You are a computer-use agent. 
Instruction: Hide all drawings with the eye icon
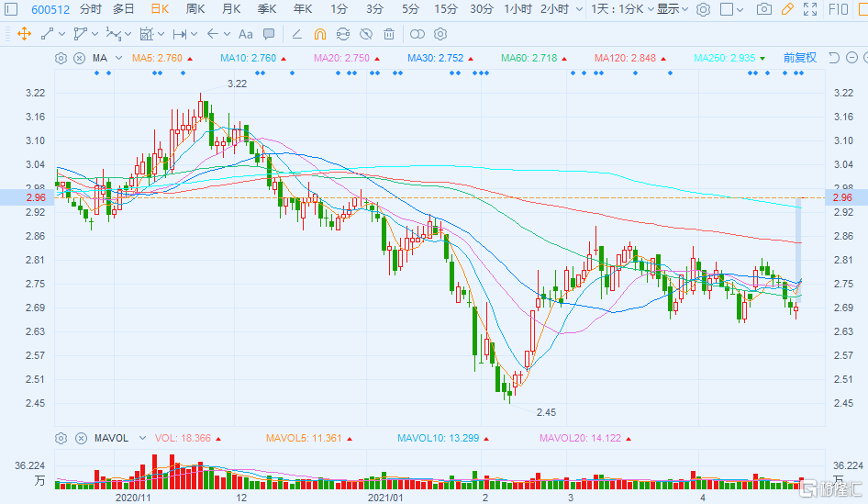[365, 34]
